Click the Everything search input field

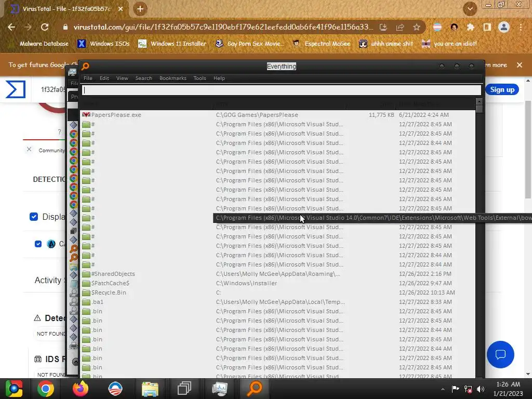pos(281,90)
